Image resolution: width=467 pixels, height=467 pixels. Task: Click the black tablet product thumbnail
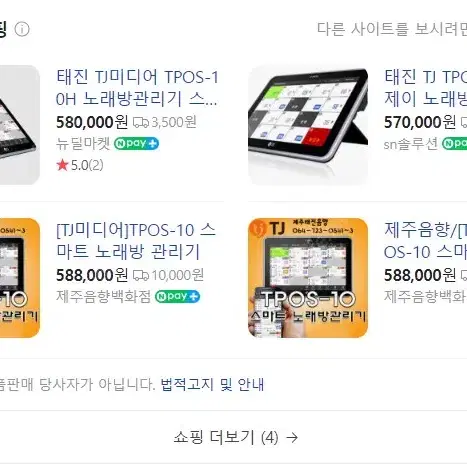click(308, 125)
